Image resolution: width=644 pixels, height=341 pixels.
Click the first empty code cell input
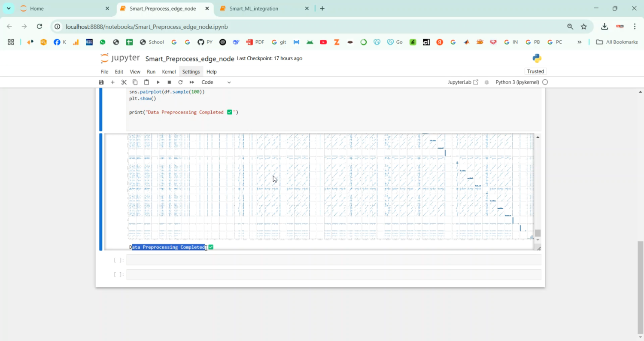pos(333,260)
